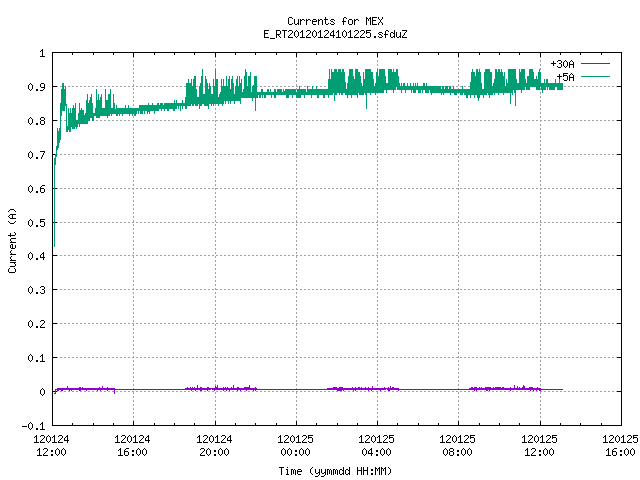
Task: Click the y-axis tick value 0
Action: point(42,392)
